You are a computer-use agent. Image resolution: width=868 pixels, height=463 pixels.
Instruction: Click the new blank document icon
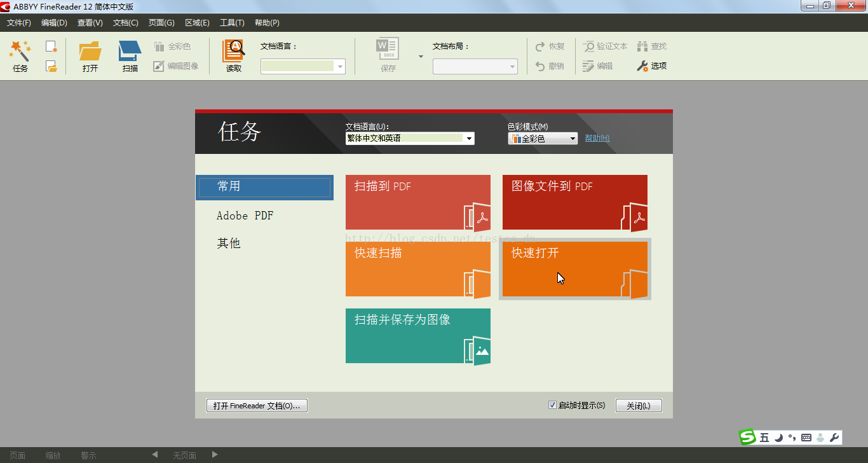click(51, 46)
